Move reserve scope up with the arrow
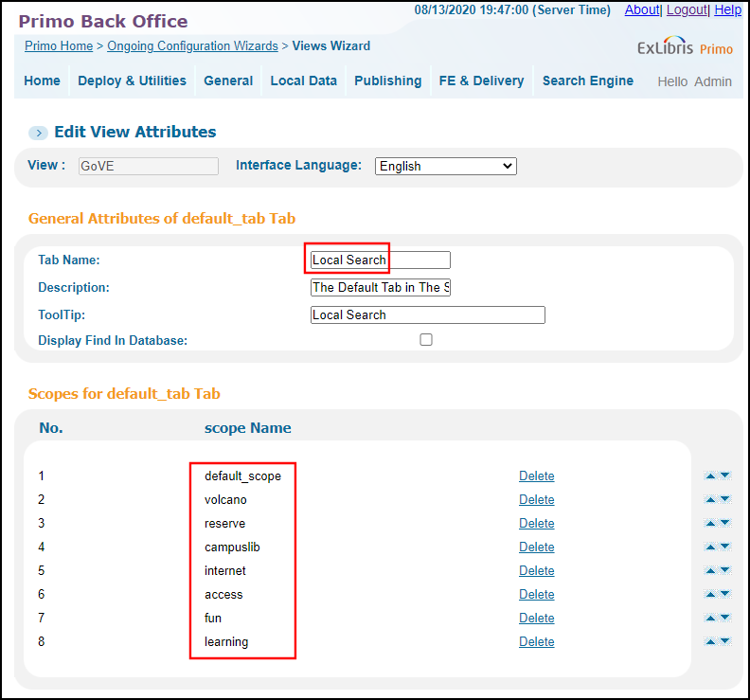 (x=710, y=523)
